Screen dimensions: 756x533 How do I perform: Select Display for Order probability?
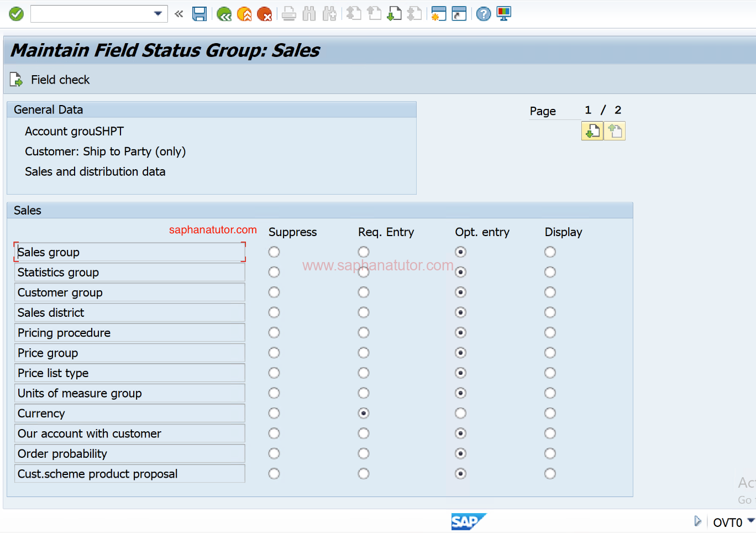pos(550,454)
